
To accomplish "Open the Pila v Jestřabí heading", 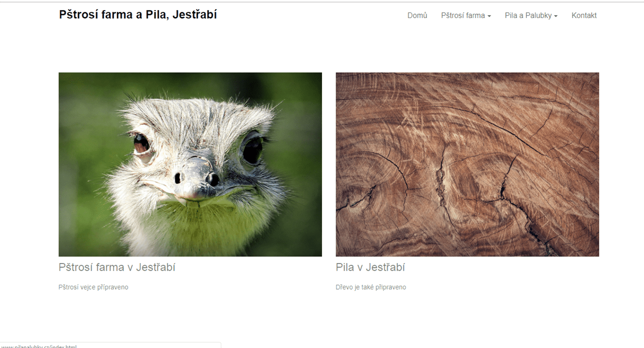I will 370,268.
